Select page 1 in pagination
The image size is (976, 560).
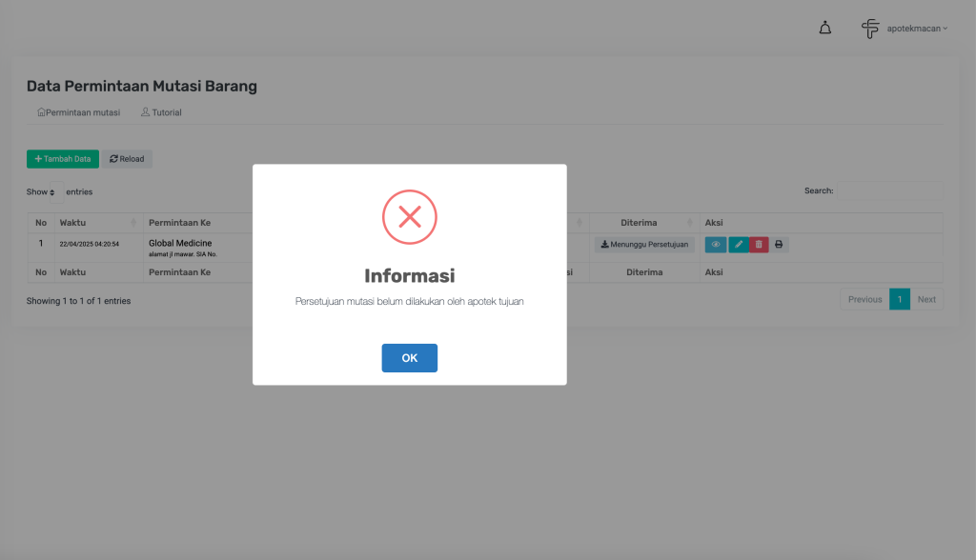[899, 299]
